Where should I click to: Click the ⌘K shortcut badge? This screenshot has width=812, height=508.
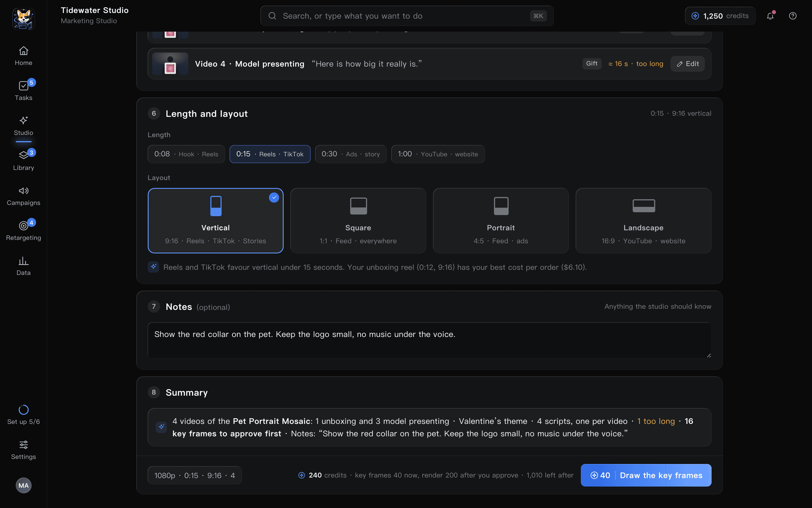coord(538,16)
